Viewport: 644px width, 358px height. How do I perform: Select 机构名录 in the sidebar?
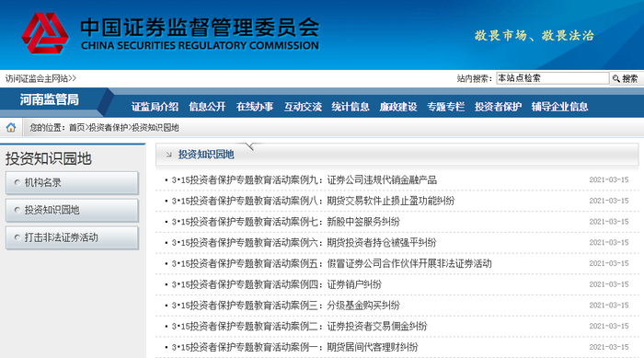(72, 183)
